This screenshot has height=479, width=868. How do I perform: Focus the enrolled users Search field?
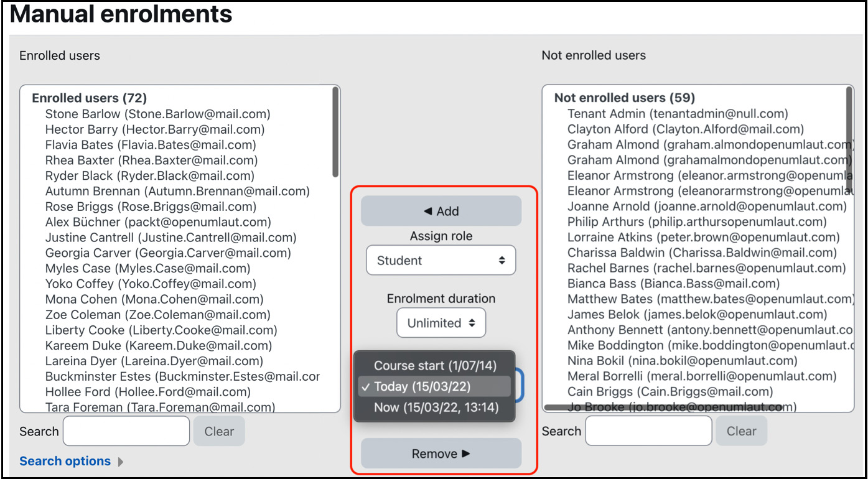[126, 431]
